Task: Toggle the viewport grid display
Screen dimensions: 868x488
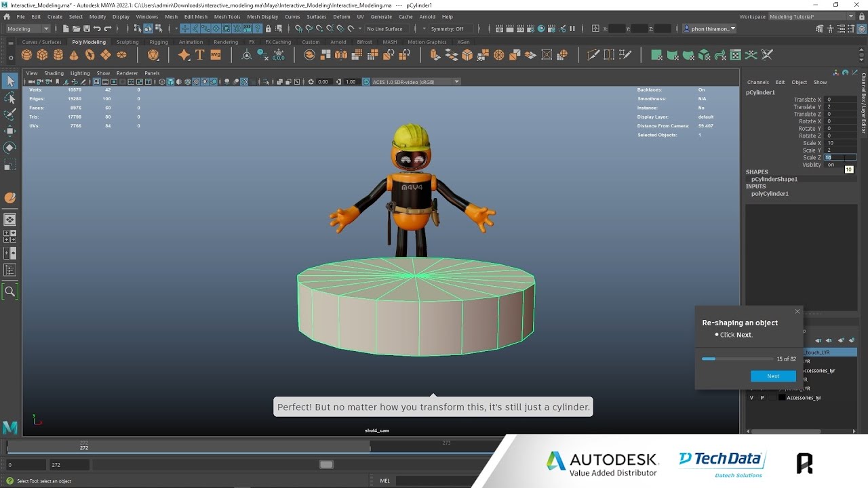Action: pyautogui.click(x=97, y=82)
